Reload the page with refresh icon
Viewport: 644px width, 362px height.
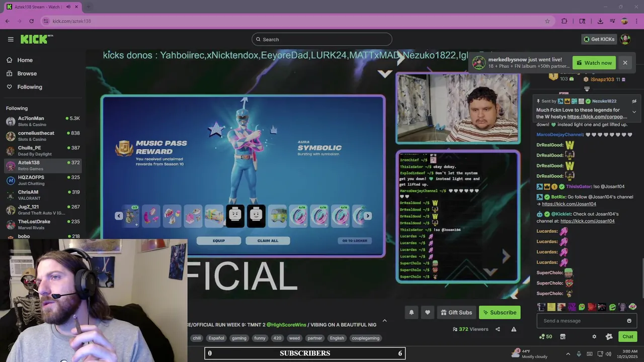[32, 21]
